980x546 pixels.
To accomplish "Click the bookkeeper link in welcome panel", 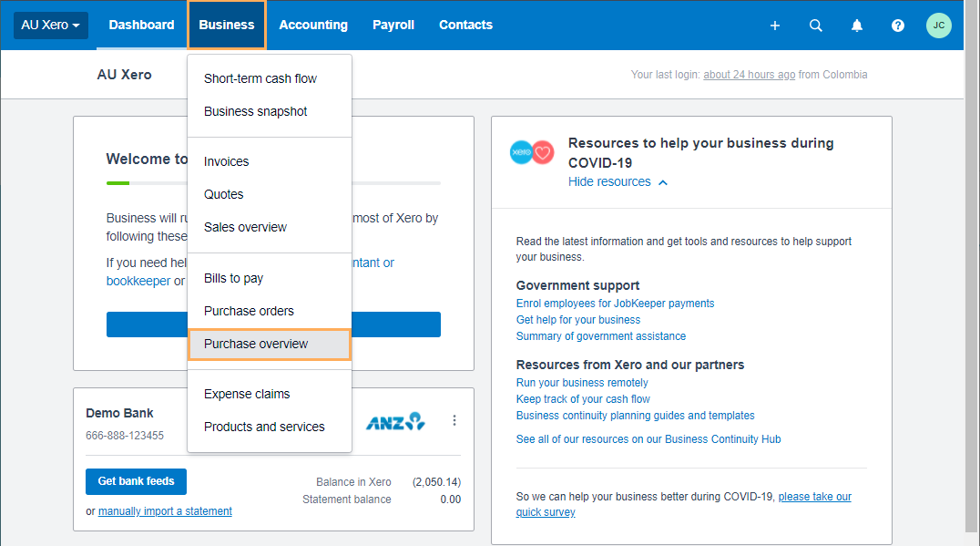I will 138,281.
